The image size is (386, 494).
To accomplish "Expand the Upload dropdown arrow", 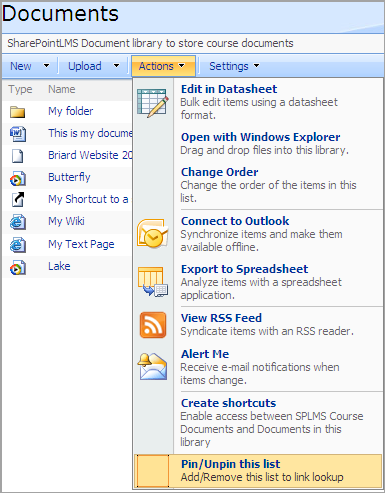I will tap(116, 66).
